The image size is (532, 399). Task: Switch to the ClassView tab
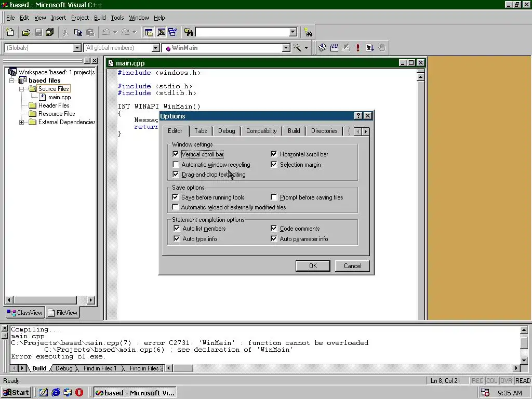tap(25, 312)
